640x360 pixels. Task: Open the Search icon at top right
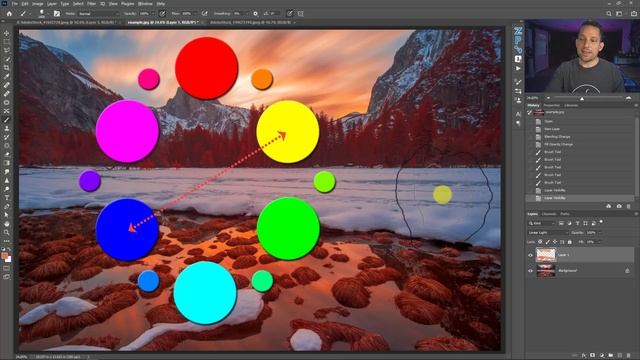tap(609, 13)
